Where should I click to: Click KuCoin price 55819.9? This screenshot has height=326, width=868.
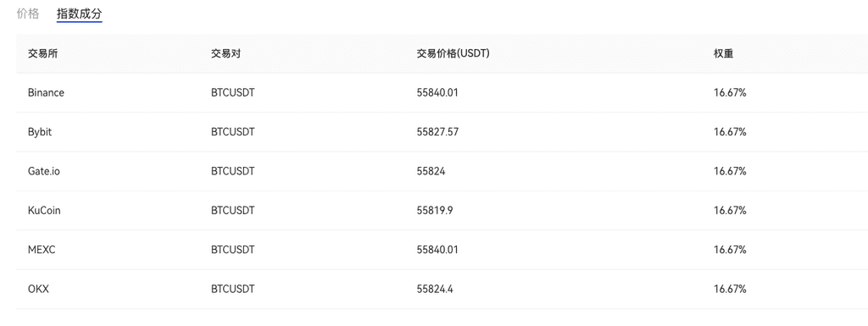[x=435, y=211]
